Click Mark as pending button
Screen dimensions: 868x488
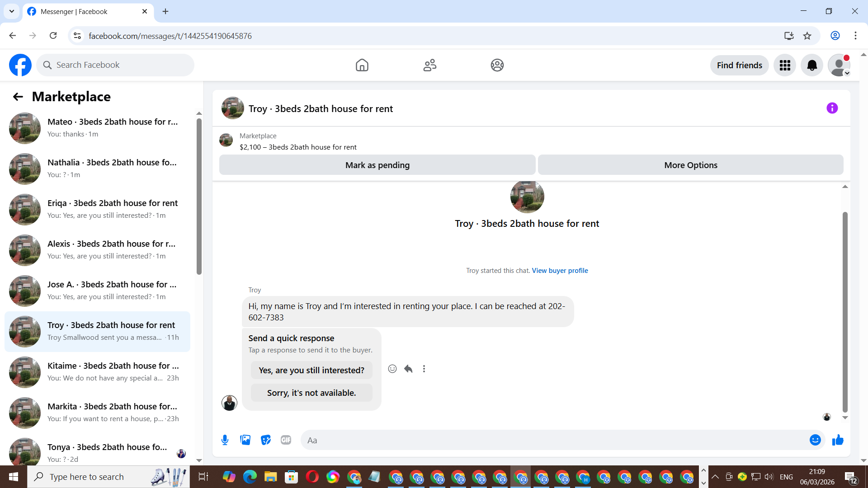[x=377, y=165]
